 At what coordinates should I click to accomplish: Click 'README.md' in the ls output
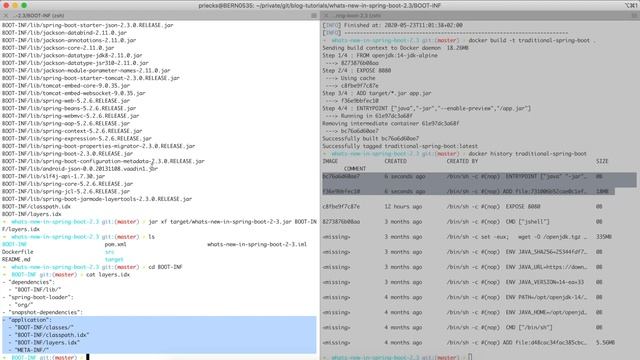click(16, 259)
